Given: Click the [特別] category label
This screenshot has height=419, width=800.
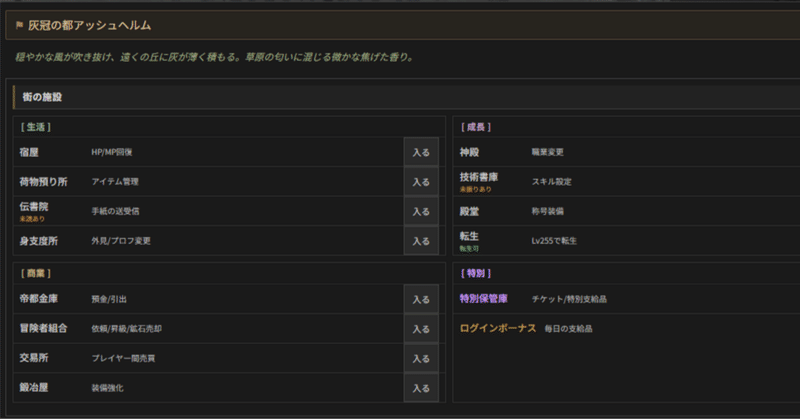Looking at the screenshot, I should [x=476, y=274].
